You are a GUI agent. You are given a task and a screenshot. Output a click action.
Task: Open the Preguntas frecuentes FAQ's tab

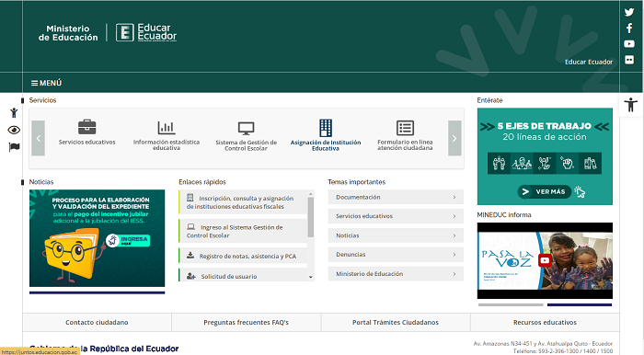(x=246, y=322)
